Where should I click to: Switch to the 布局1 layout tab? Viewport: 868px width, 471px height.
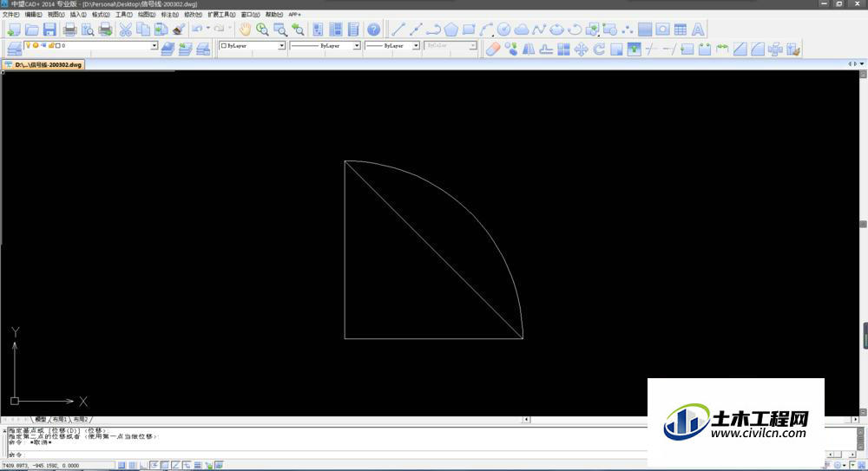click(60, 420)
